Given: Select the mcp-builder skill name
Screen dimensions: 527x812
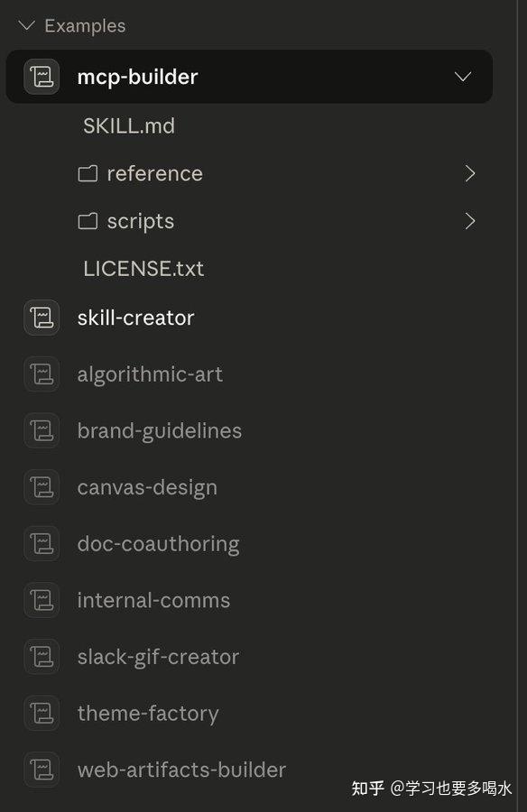Looking at the screenshot, I should point(137,77).
